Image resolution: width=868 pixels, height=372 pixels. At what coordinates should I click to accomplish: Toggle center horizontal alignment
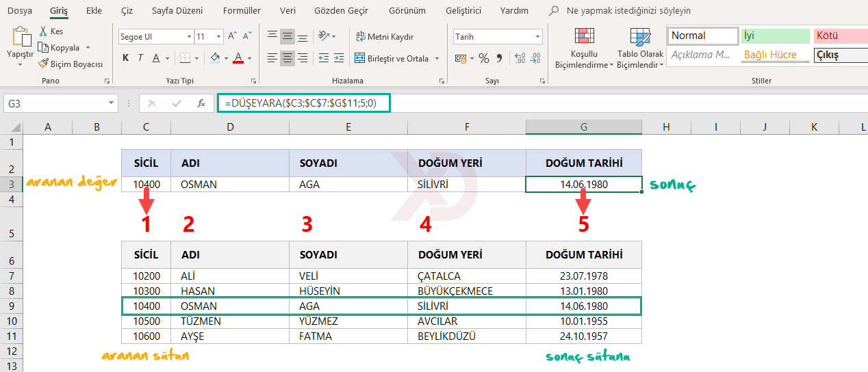pos(288,58)
